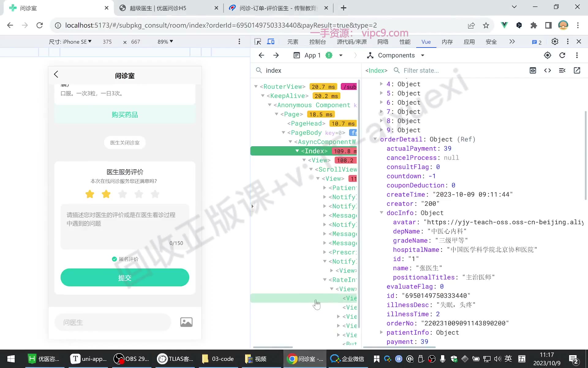Collapse the docInfo object
Image resolution: width=588 pixels, height=368 pixels.
pos(382,213)
